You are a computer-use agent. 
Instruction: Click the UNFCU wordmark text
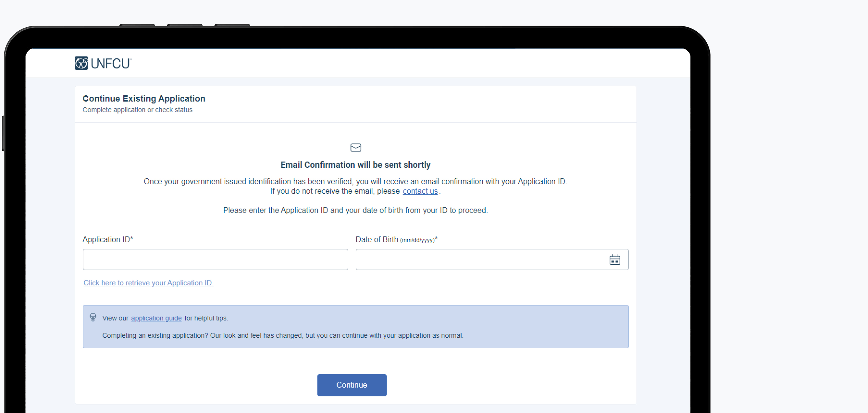click(x=111, y=64)
